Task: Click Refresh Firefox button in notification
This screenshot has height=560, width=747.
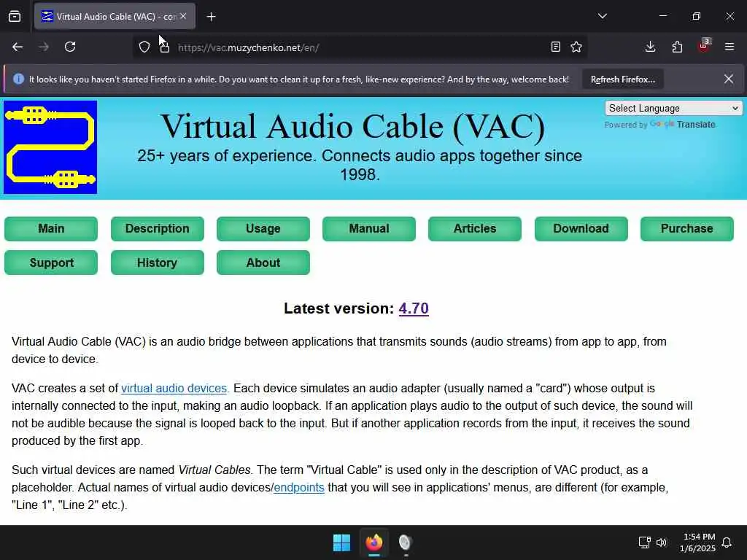Action: point(623,79)
